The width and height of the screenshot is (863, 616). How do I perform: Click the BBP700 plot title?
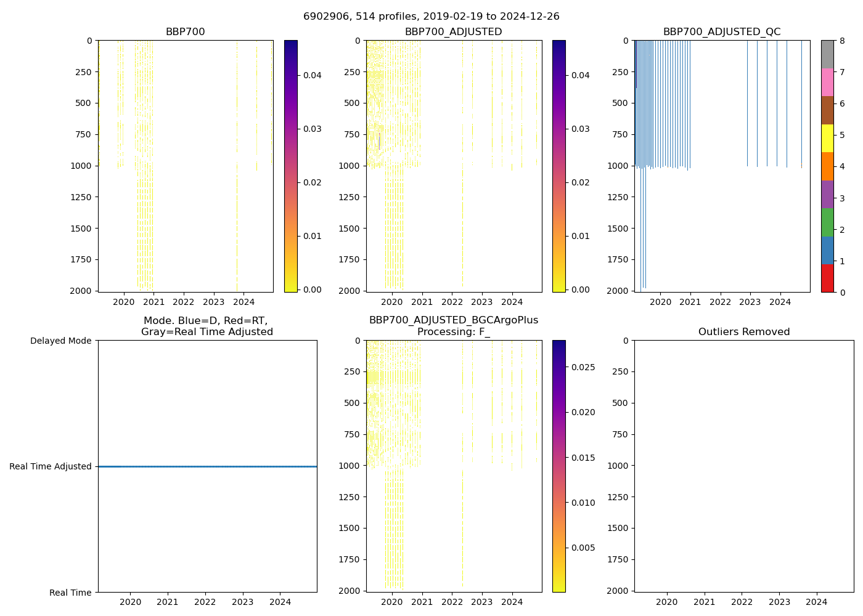[x=185, y=32]
